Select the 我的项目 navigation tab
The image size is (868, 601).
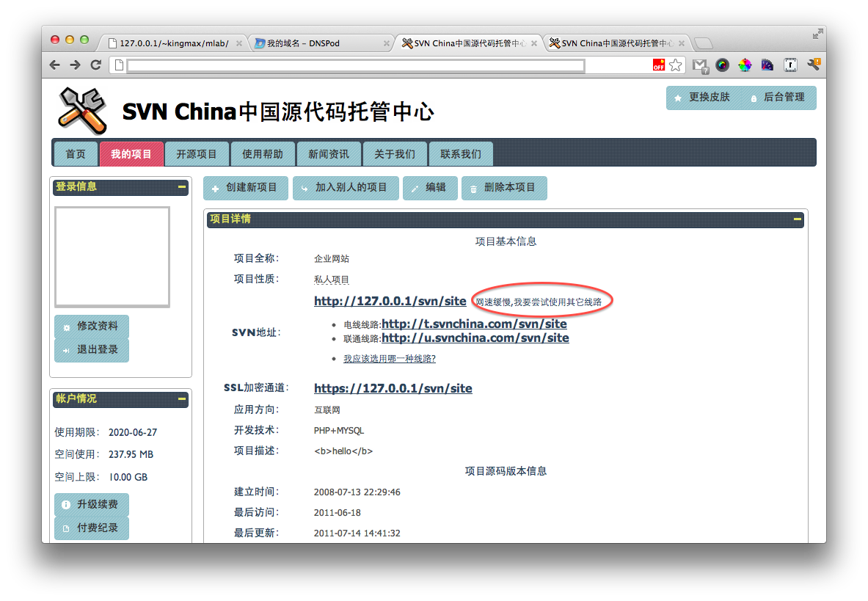[x=131, y=154]
